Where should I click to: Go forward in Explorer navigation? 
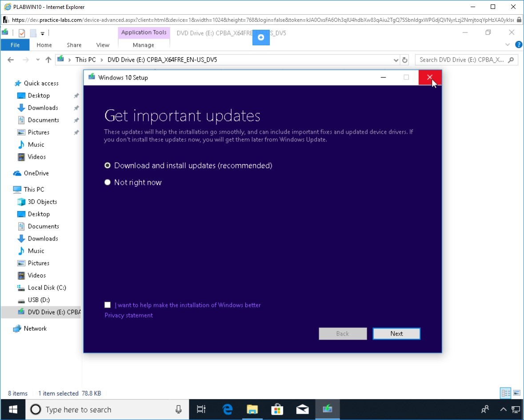[x=26, y=60]
